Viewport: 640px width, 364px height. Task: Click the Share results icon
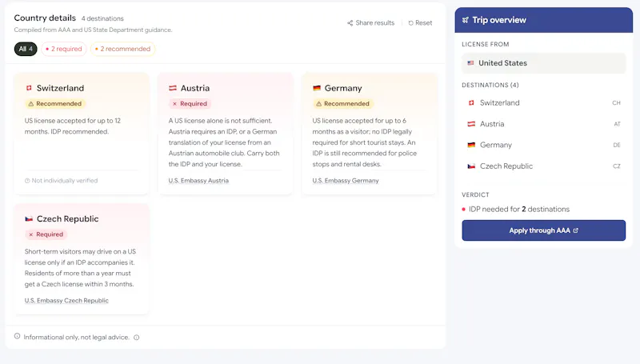coord(350,23)
